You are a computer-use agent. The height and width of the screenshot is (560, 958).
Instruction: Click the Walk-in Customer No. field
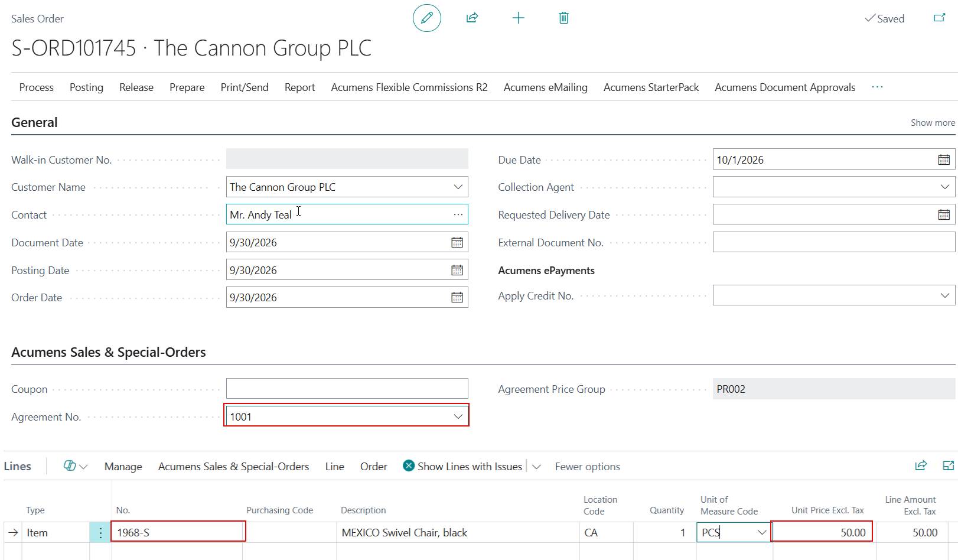pyautogui.click(x=347, y=159)
